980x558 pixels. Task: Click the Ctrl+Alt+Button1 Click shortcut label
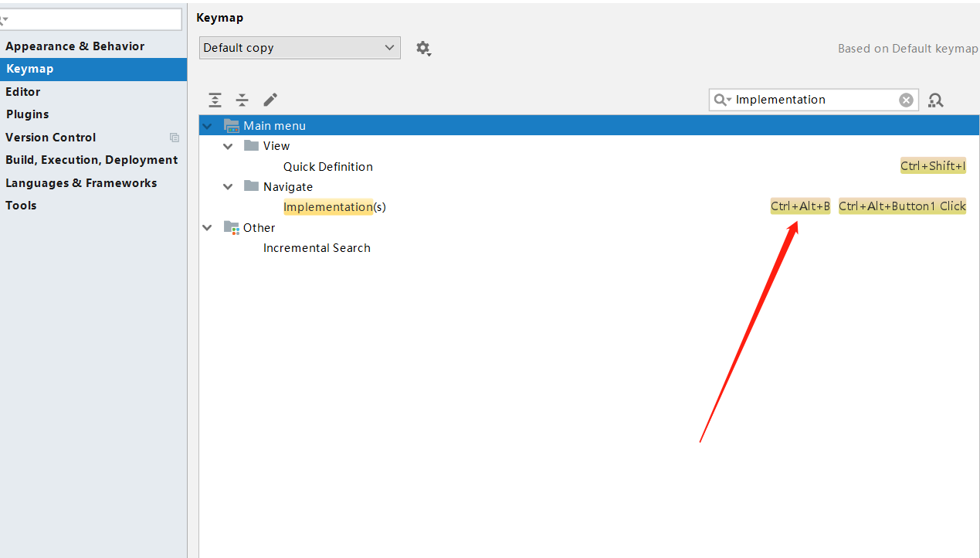(902, 206)
